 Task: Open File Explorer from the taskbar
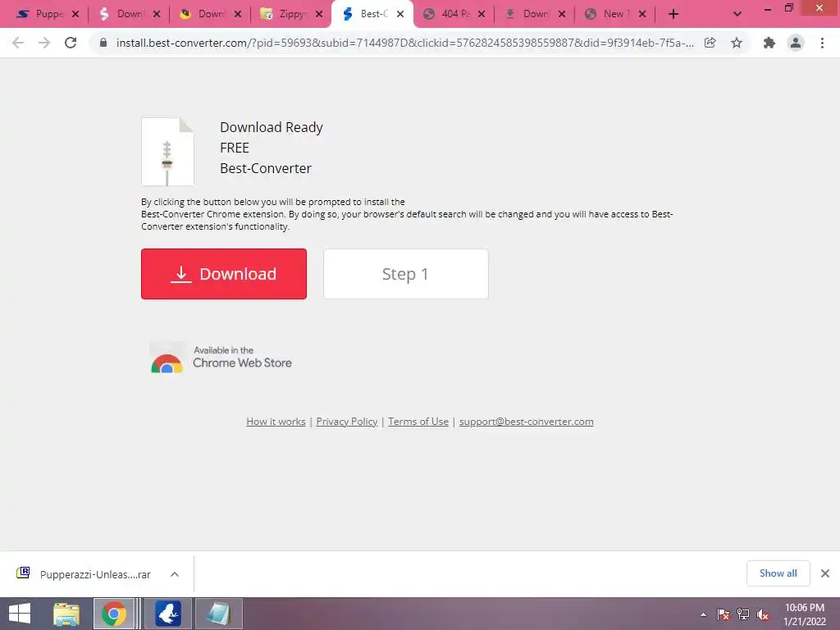(66, 614)
